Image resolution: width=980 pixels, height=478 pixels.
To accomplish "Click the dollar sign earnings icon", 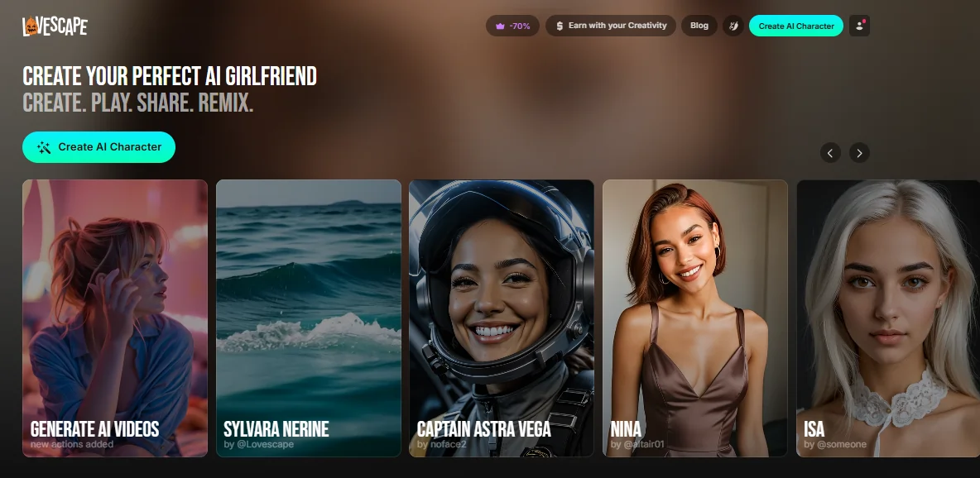I will [560, 26].
